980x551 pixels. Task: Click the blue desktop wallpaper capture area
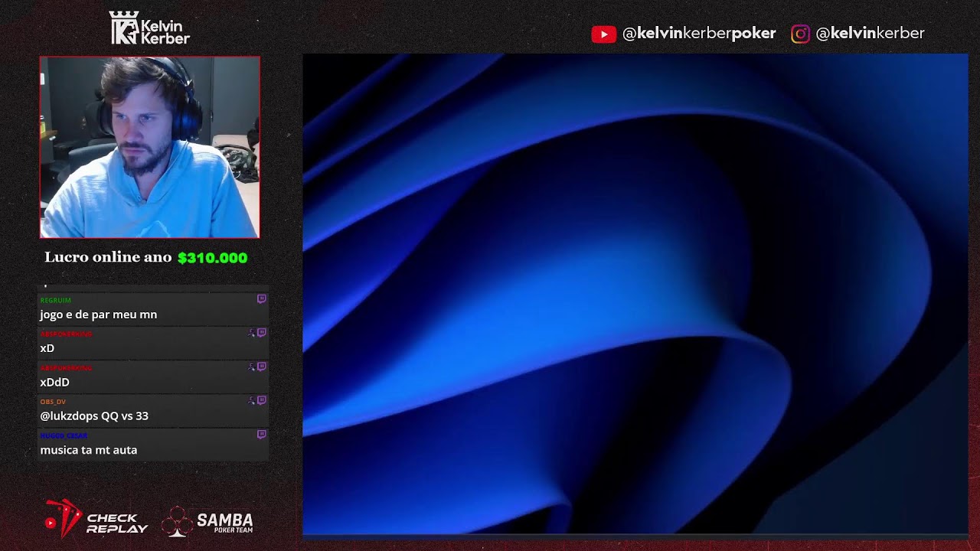(635, 294)
